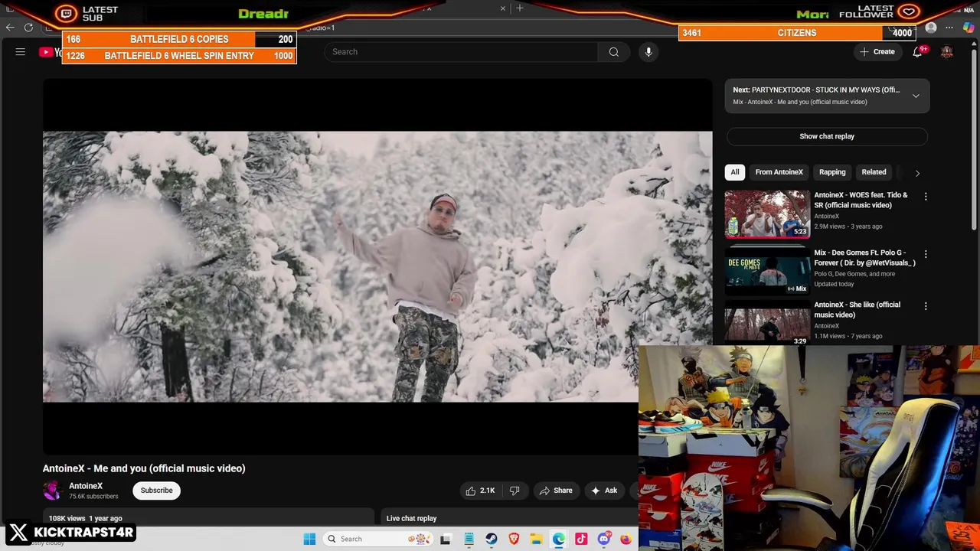Select the Rapping filter chip

(x=832, y=172)
